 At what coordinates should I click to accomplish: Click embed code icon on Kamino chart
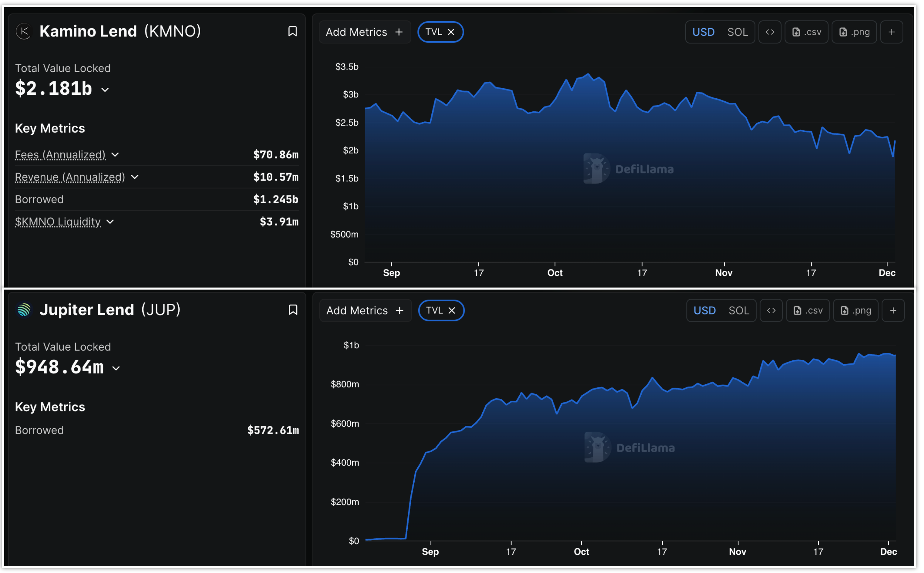(x=770, y=32)
